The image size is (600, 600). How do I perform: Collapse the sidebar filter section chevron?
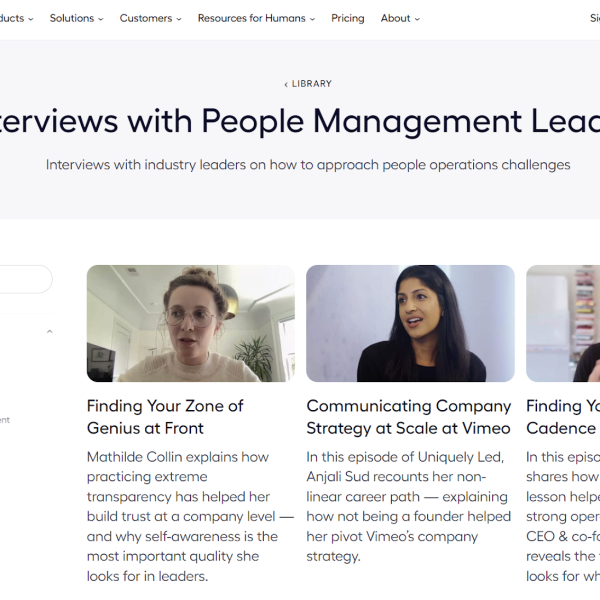tap(49, 331)
